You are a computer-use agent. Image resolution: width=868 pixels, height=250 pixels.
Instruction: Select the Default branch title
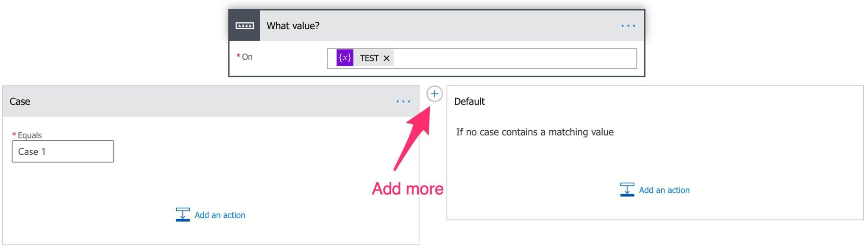click(x=469, y=102)
